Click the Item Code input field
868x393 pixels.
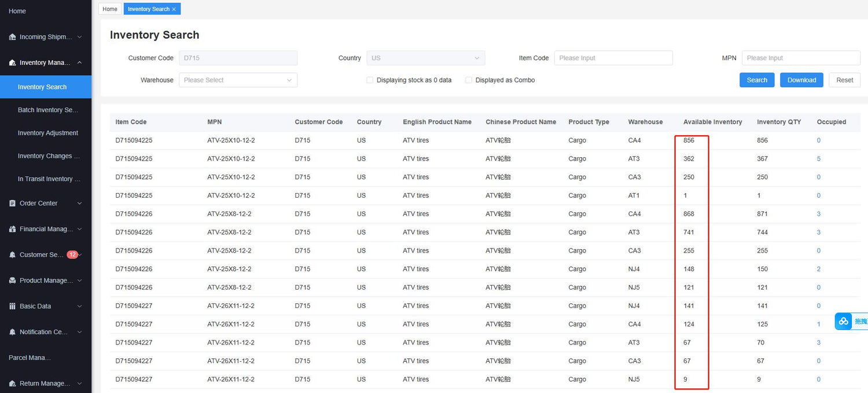[x=613, y=58]
